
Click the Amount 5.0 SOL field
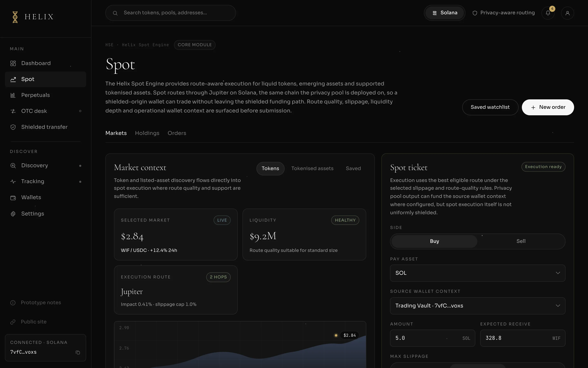[432, 338]
